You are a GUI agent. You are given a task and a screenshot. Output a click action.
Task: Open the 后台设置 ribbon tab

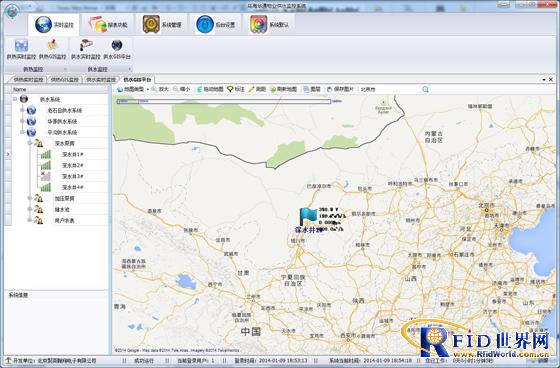click(x=215, y=25)
